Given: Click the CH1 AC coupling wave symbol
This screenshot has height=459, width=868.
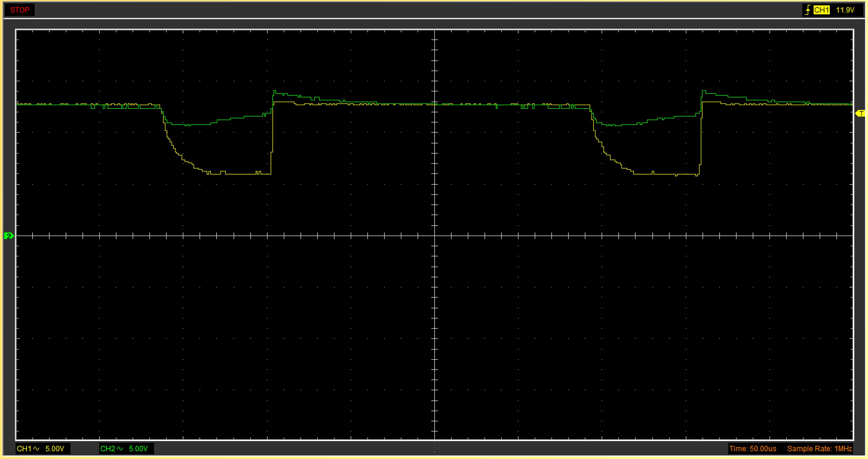Looking at the screenshot, I should pyautogui.click(x=36, y=449).
